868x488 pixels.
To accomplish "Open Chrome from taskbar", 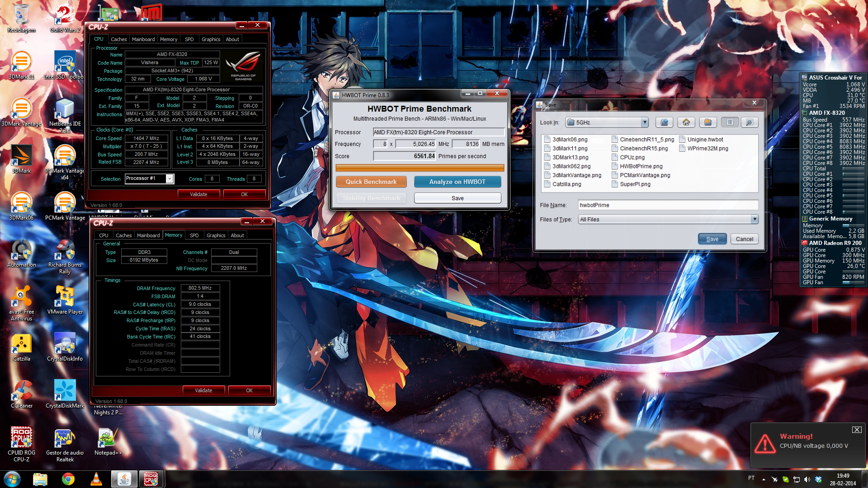I will pyautogui.click(x=68, y=479).
